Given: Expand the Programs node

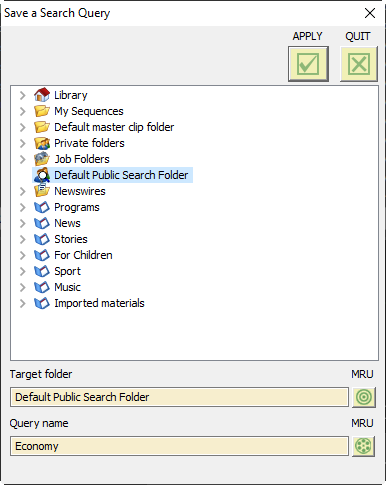Looking at the screenshot, I should pos(22,207).
